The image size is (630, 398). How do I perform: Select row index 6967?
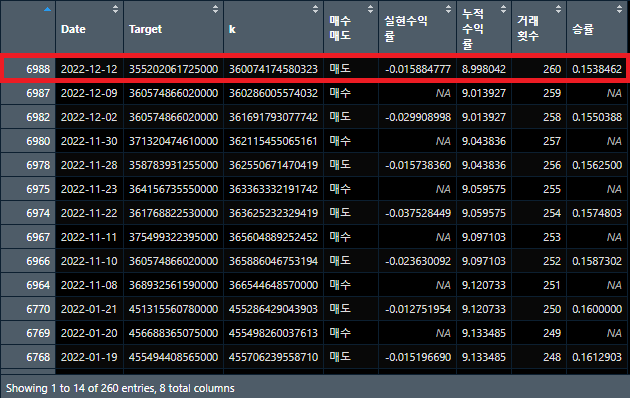pos(38,237)
